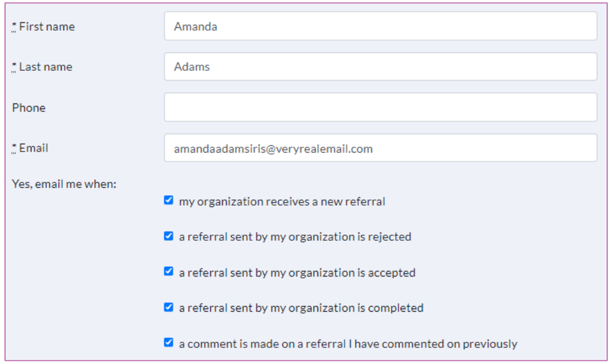
Task: Click the 'Email' field label
Action: tap(33, 148)
